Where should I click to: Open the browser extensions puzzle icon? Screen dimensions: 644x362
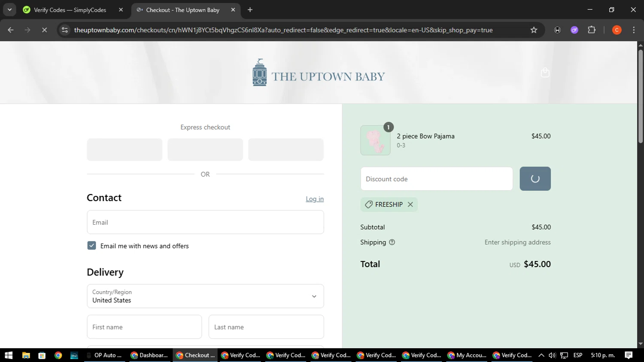[592, 30]
